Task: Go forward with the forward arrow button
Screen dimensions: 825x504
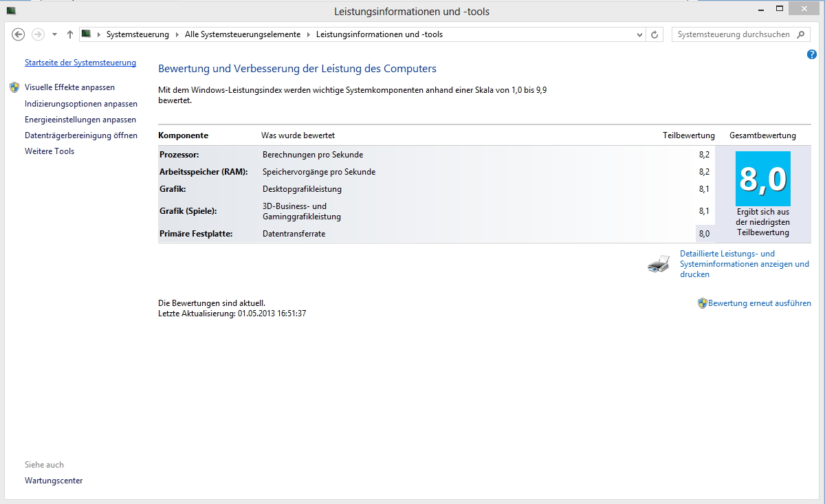Action: [38, 34]
